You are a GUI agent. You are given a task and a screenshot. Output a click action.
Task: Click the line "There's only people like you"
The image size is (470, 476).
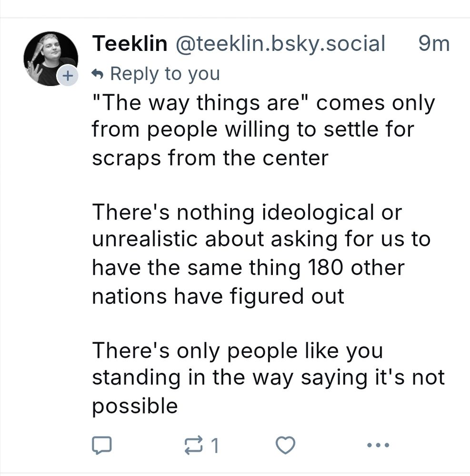[237, 350]
